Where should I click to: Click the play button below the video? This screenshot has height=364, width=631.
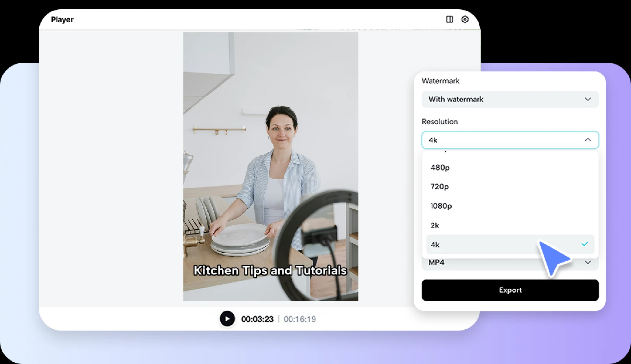227,319
